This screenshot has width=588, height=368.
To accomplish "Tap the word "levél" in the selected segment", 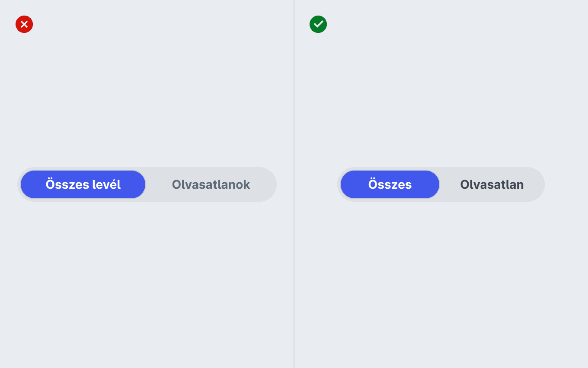I will 105,184.
